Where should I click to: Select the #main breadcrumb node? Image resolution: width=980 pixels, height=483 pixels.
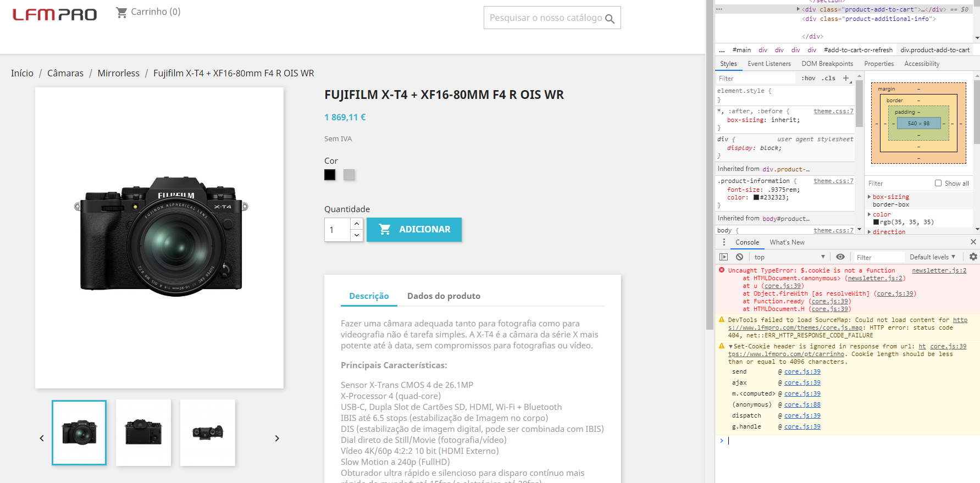[x=741, y=50]
